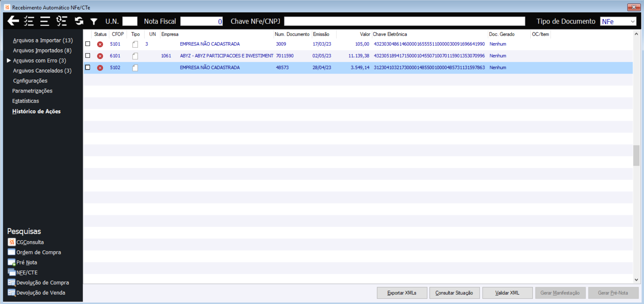Screen dimensions: 644x304
Task: Open Arquivos Cancelados (3)
Action: point(42,71)
